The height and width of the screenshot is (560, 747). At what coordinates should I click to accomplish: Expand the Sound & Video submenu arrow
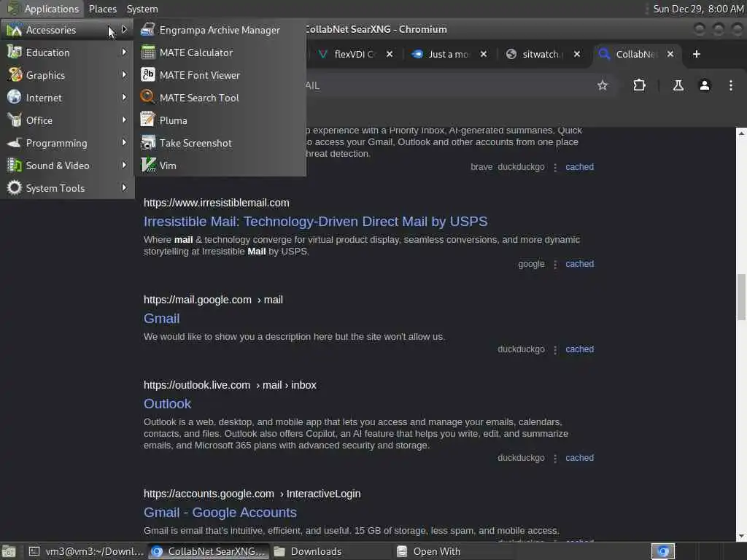124,166
